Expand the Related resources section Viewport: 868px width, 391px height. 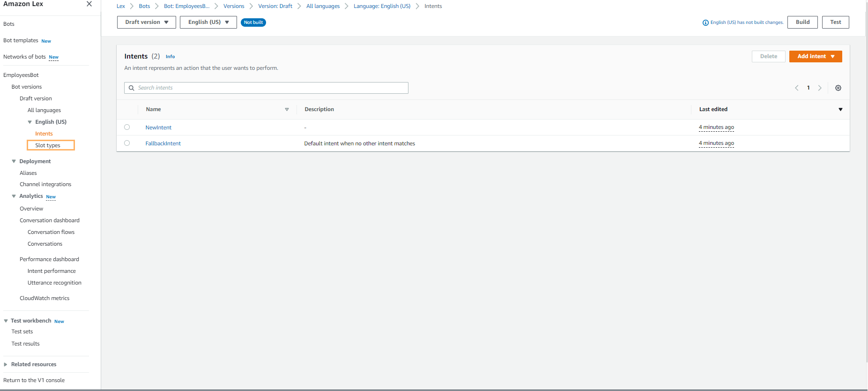tap(6, 364)
